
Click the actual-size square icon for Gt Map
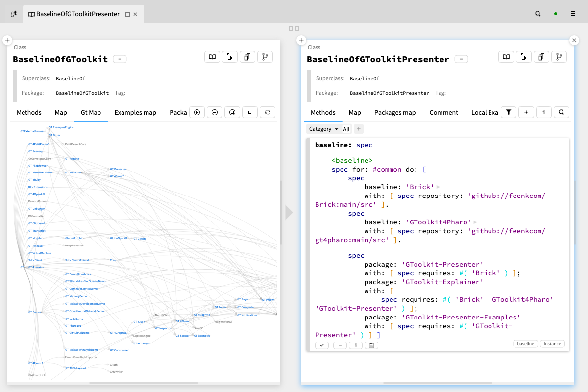pos(250,112)
